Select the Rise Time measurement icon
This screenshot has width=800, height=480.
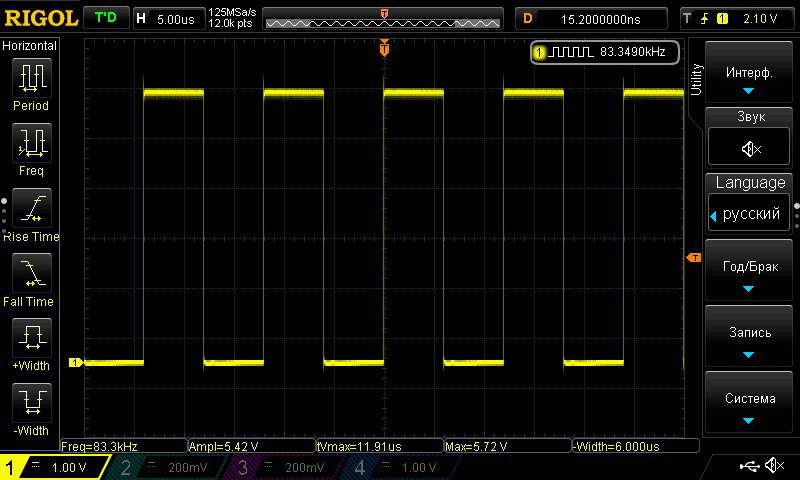pos(32,208)
